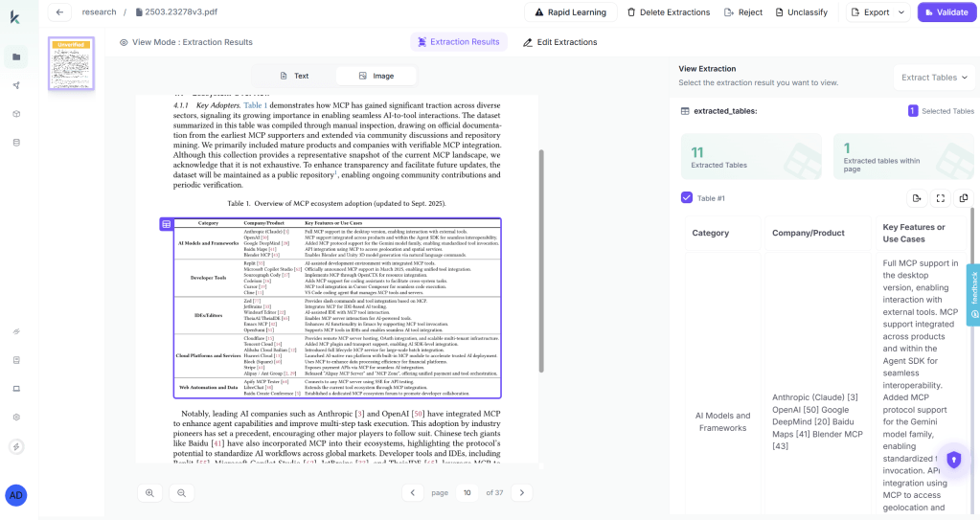Go to the next page

[521, 492]
